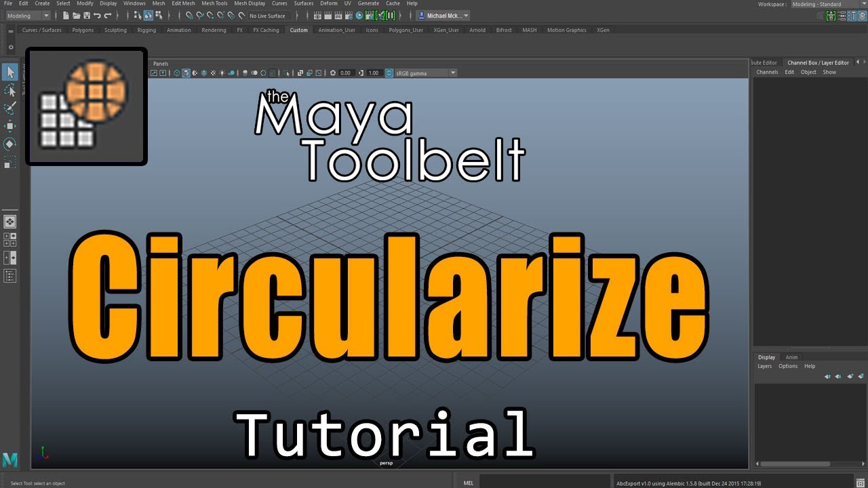This screenshot has width=868, height=488.
Task: Switch to two pane side-by-side layout
Action: [x=10, y=258]
